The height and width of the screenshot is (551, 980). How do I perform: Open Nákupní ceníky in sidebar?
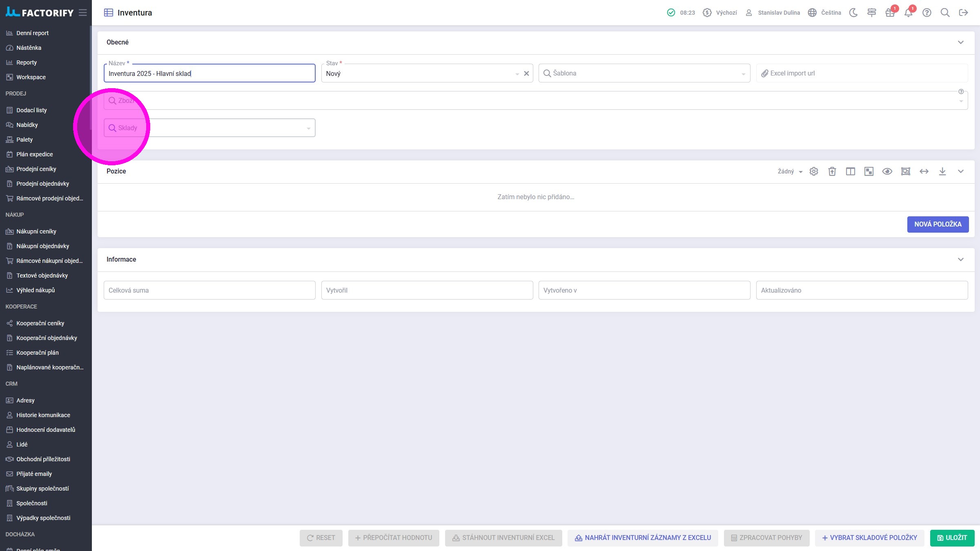click(36, 231)
